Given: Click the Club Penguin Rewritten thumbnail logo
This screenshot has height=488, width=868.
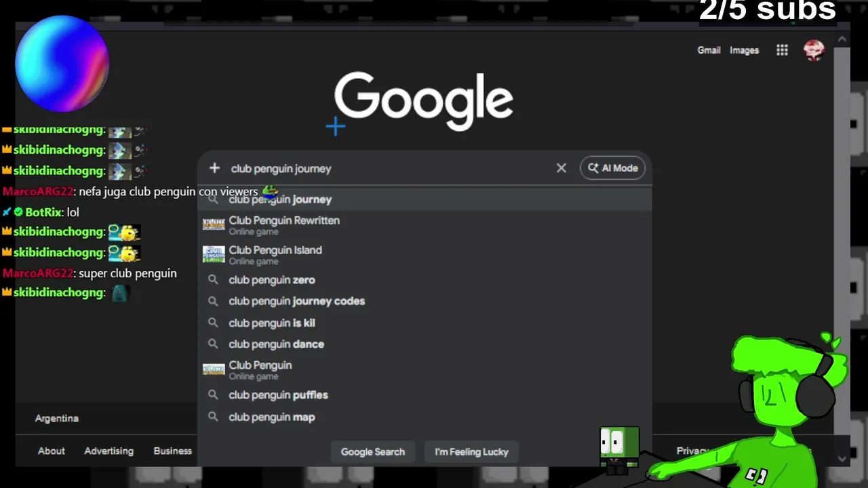Looking at the screenshot, I should pos(214,224).
